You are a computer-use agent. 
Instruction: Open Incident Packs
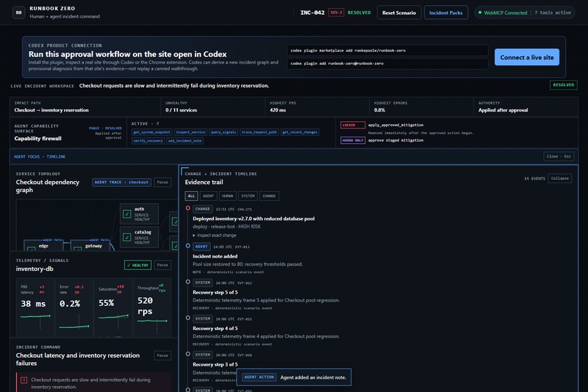pyautogui.click(x=446, y=12)
